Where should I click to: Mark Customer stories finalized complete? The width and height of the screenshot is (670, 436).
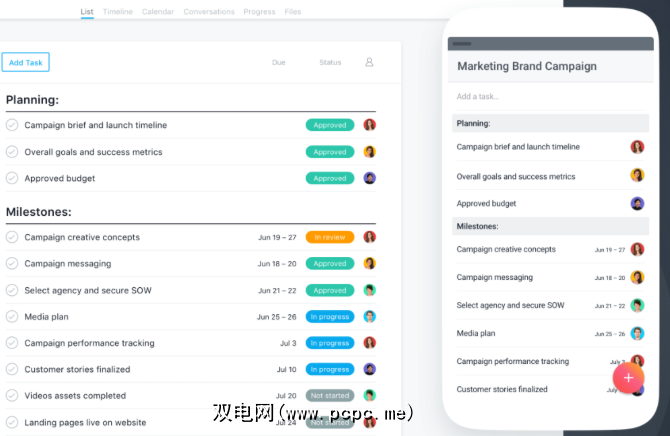click(12, 369)
